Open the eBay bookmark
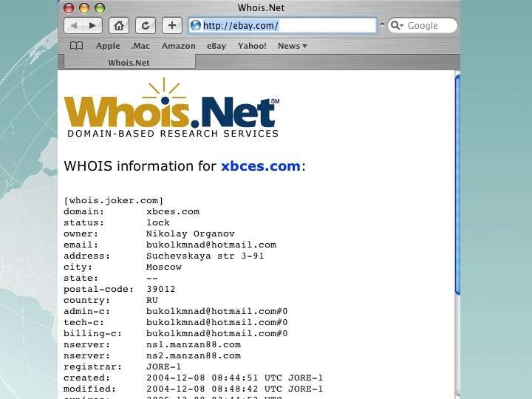 [216, 46]
